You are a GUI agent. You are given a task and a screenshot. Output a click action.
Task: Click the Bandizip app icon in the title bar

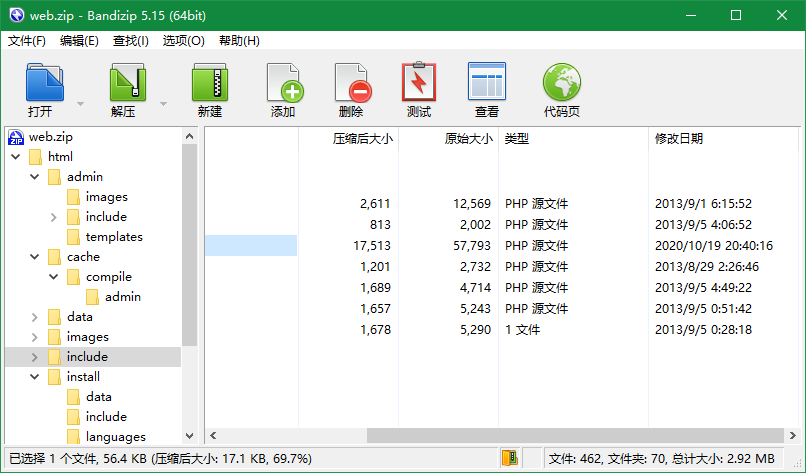(16, 15)
